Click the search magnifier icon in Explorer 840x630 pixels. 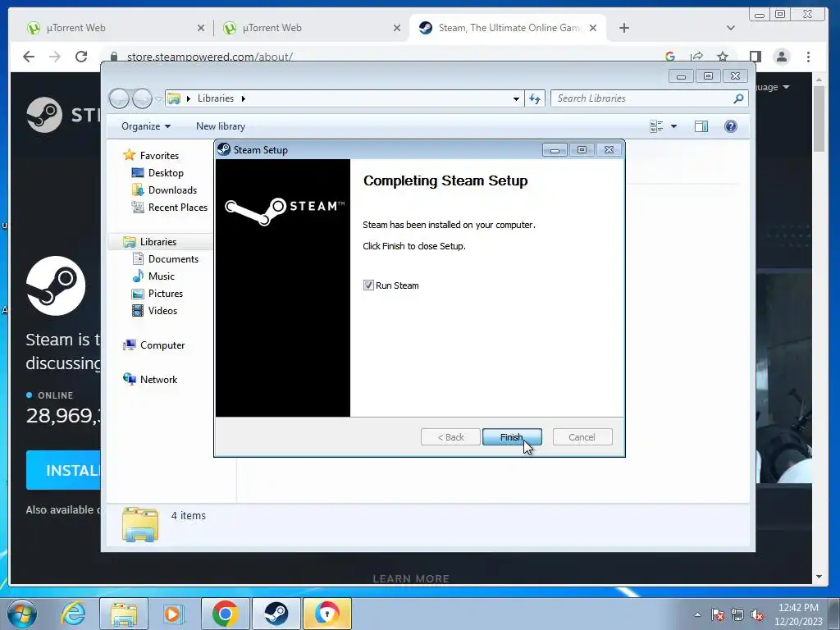pyautogui.click(x=739, y=98)
